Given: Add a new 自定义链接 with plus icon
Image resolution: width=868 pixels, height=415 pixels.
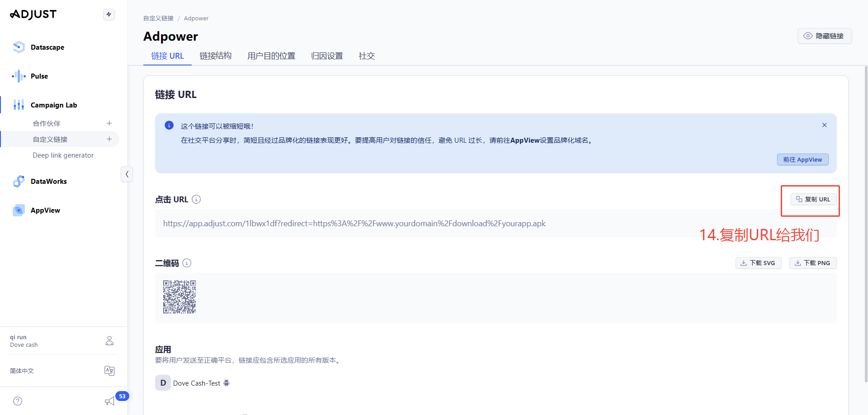Looking at the screenshot, I should (x=109, y=139).
